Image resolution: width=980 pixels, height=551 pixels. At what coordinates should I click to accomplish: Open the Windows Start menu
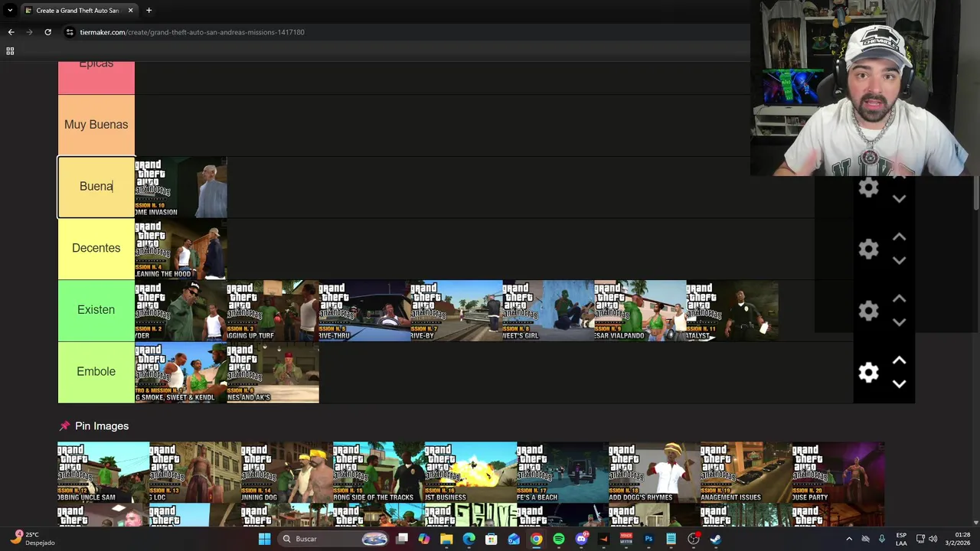pos(264,539)
